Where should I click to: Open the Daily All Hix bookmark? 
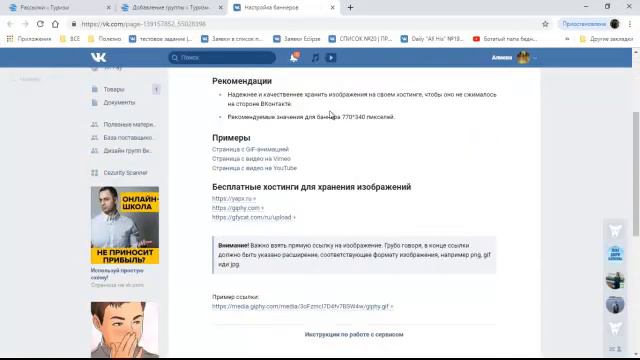pyautogui.click(x=432, y=39)
